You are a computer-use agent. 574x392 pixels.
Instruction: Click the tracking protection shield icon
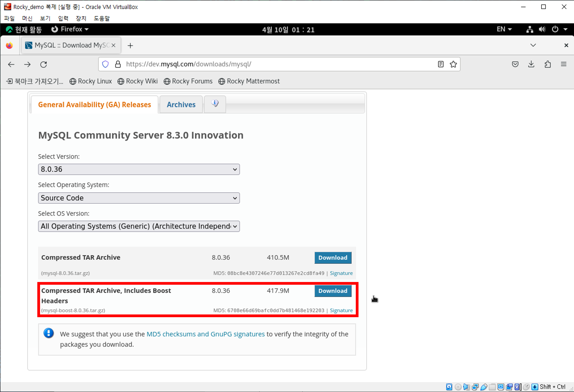coord(106,64)
